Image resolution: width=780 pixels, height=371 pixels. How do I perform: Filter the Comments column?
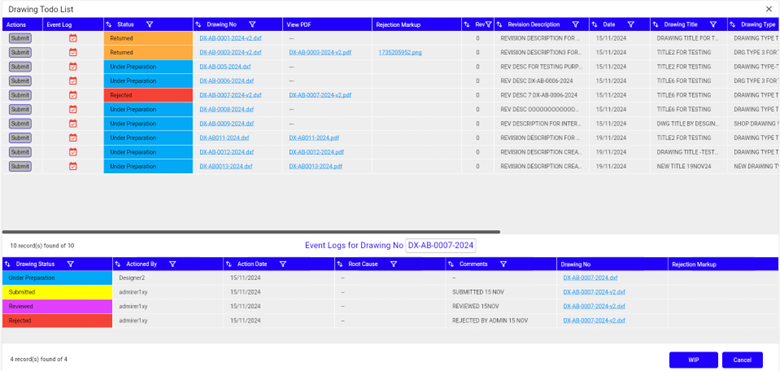point(503,264)
